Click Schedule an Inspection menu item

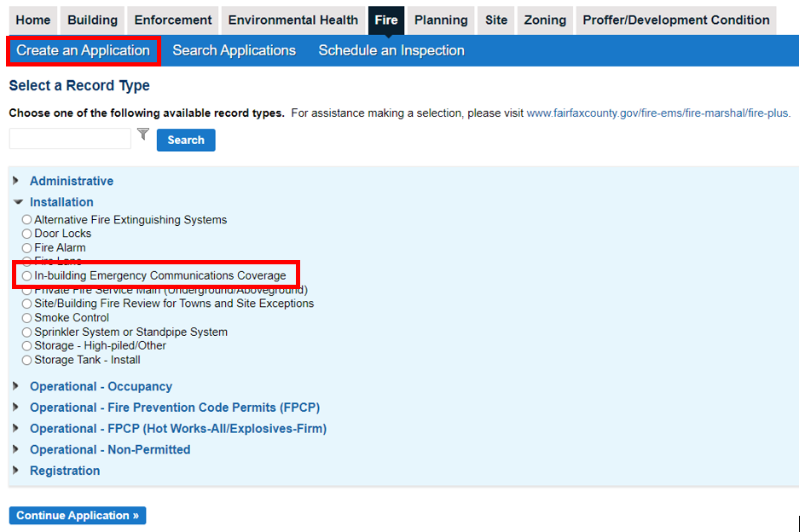(x=391, y=50)
